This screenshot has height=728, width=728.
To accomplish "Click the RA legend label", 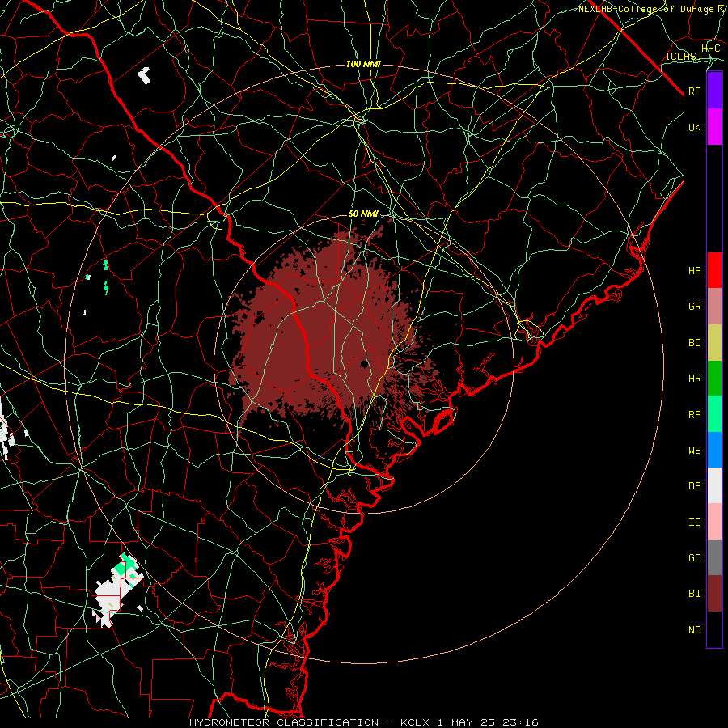I will 694,415.
